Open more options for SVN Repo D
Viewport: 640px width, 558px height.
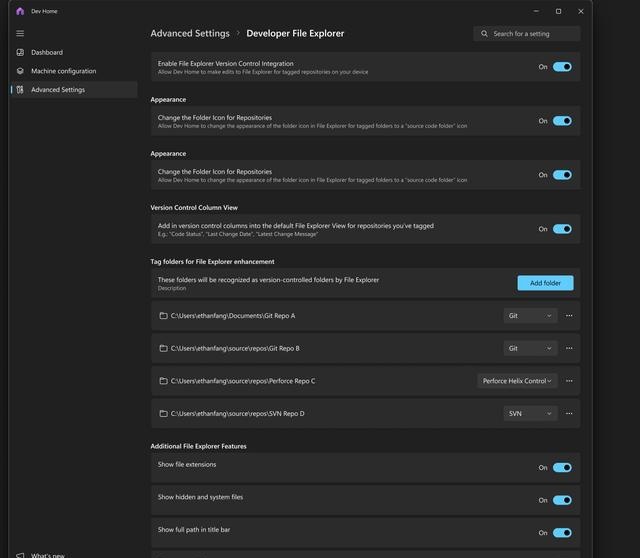pos(569,413)
